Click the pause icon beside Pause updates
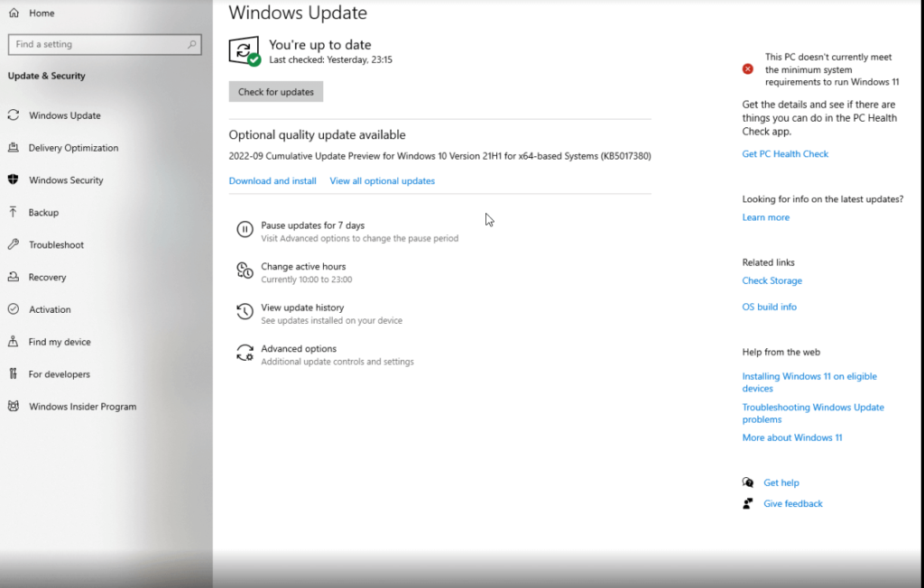 [245, 229]
